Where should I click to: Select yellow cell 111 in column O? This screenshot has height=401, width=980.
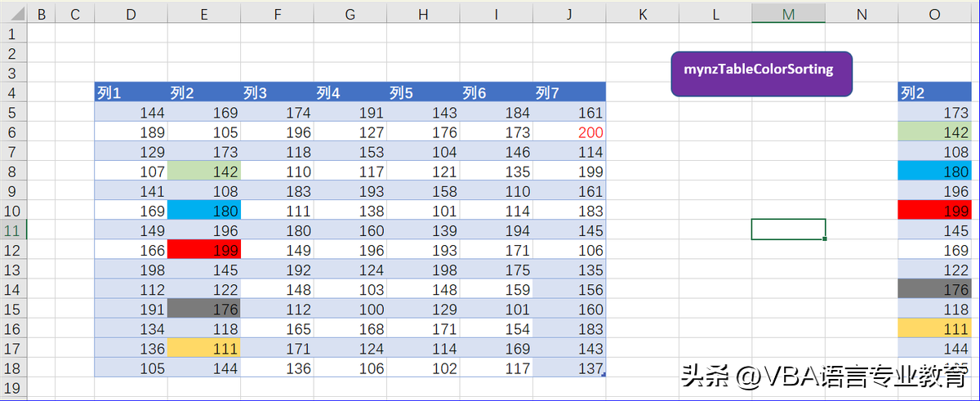(x=935, y=329)
